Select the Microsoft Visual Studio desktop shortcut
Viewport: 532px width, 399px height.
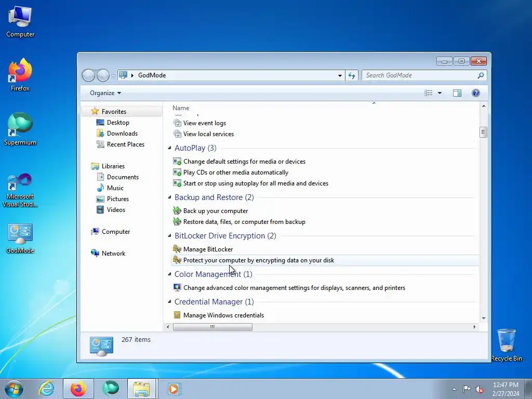click(20, 190)
